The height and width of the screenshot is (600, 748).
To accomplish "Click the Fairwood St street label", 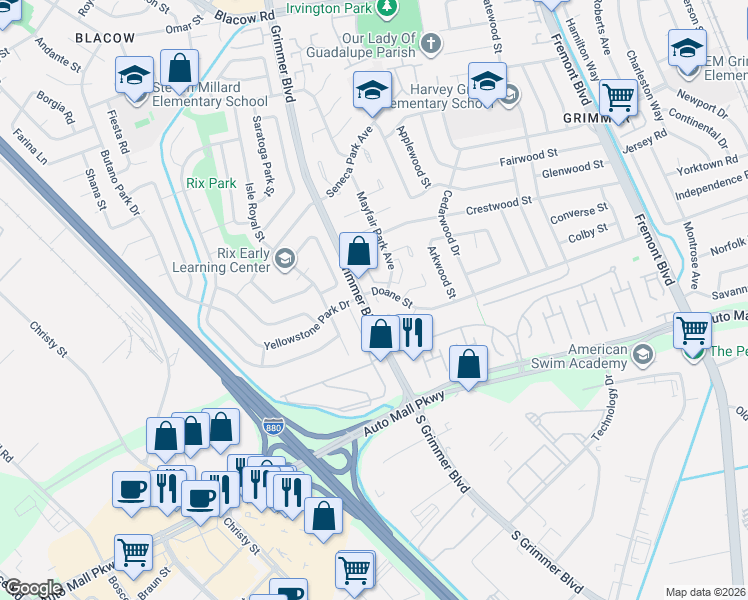I will point(529,157).
